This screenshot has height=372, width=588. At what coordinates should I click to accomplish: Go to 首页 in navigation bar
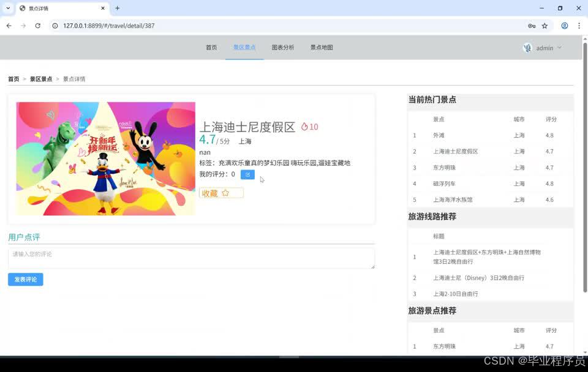click(x=211, y=47)
